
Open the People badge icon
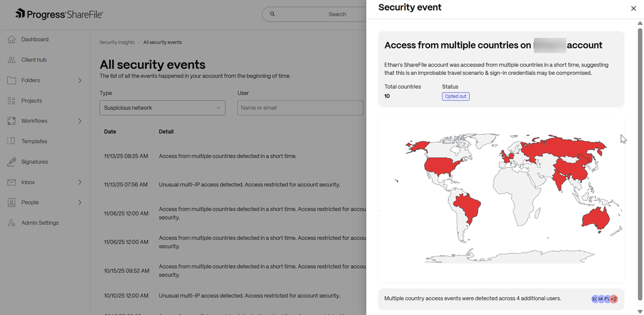click(x=12, y=203)
